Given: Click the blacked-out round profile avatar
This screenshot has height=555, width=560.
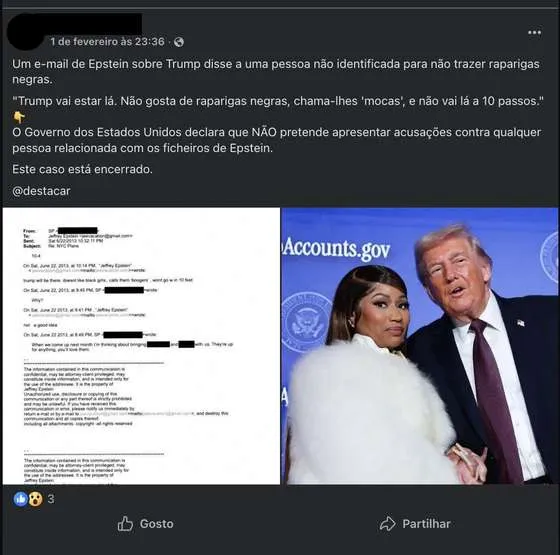Looking at the screenshot, I should tap(24, 33).
